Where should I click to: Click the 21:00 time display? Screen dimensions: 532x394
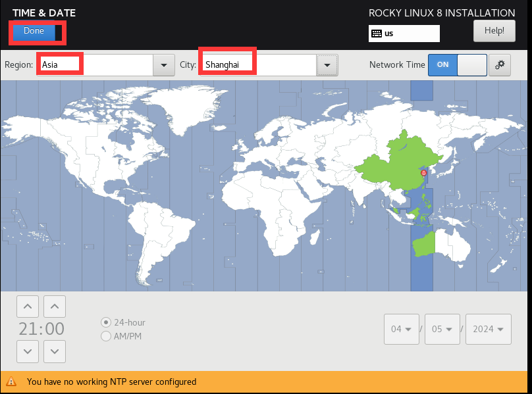[x=41, y=329]
